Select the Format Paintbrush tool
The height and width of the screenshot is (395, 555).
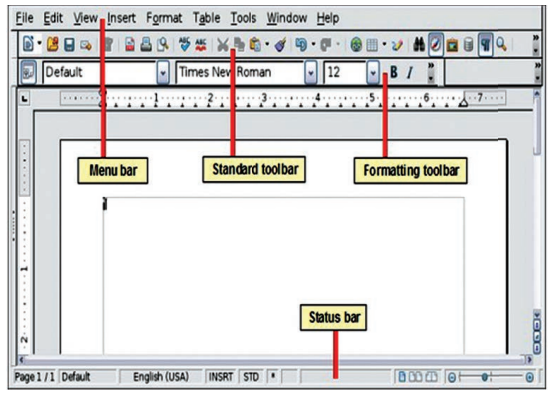pyautogui.click(x=281, y=45)
